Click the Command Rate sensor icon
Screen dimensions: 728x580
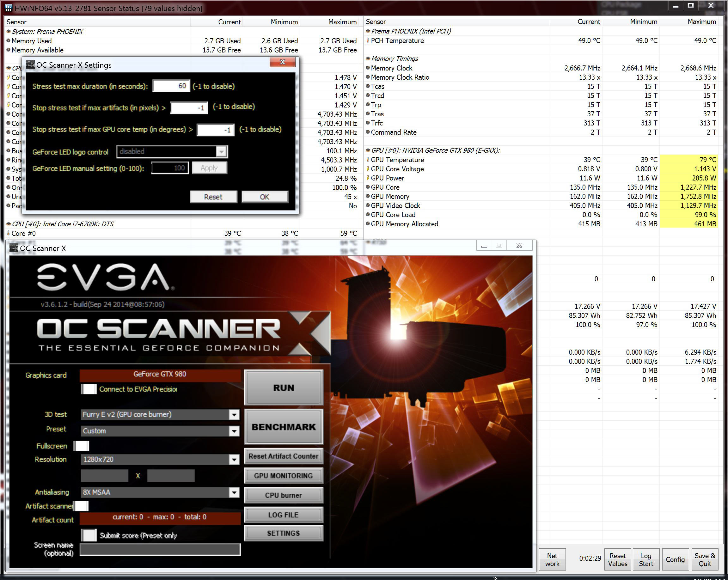point(368,132)
